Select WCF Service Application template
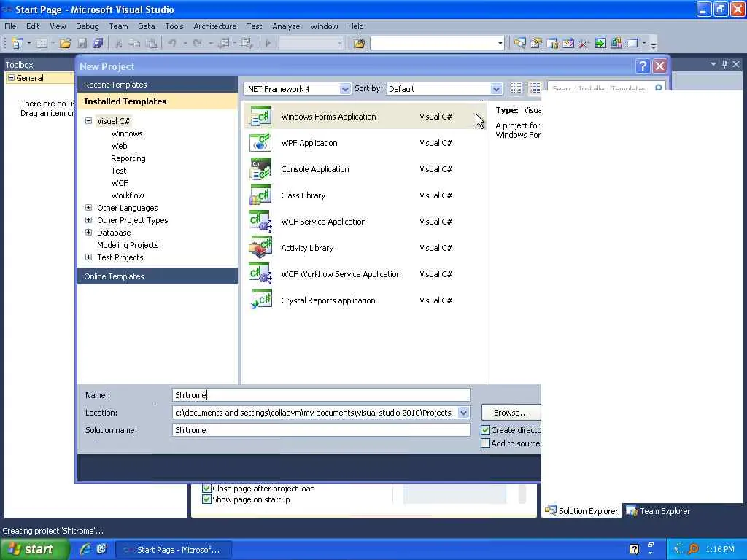 [x=365, y=222]
